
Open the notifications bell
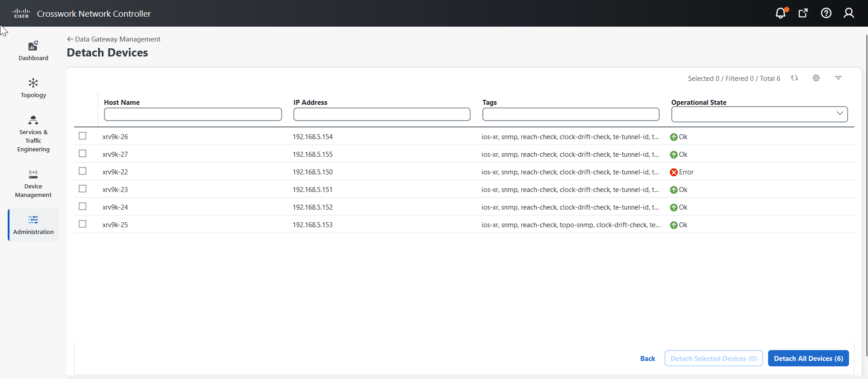click(781, 13)
